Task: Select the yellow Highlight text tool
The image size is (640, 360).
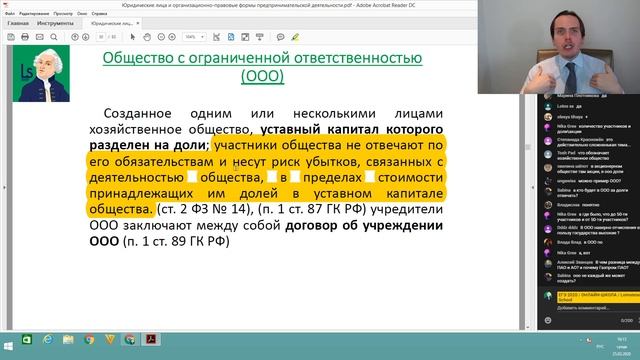Action: pyautogui.click(x=295, y=37)
